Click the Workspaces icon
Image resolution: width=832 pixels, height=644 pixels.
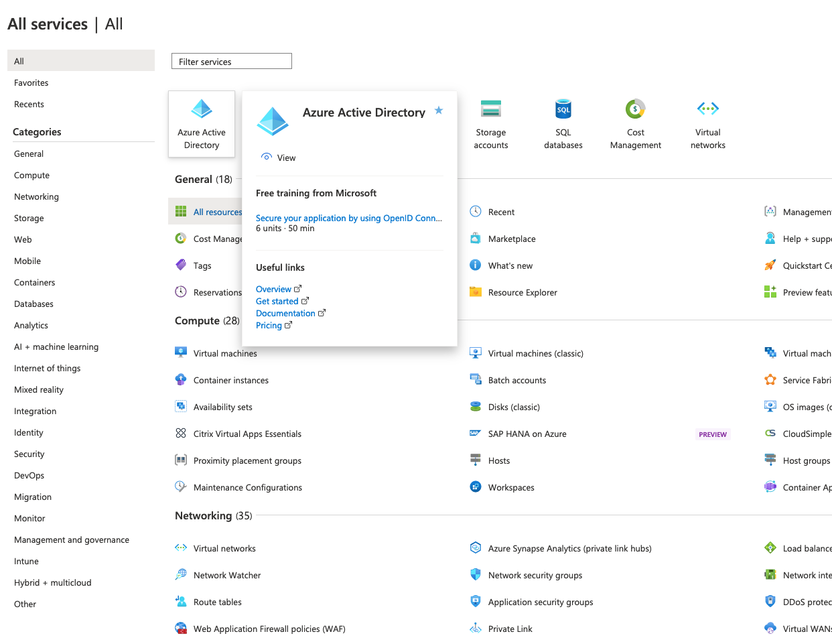(x=476, y=487)
